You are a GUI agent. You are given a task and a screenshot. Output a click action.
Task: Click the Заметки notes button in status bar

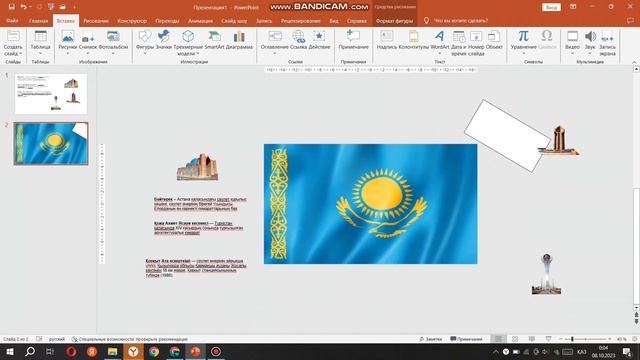[431, 339]
